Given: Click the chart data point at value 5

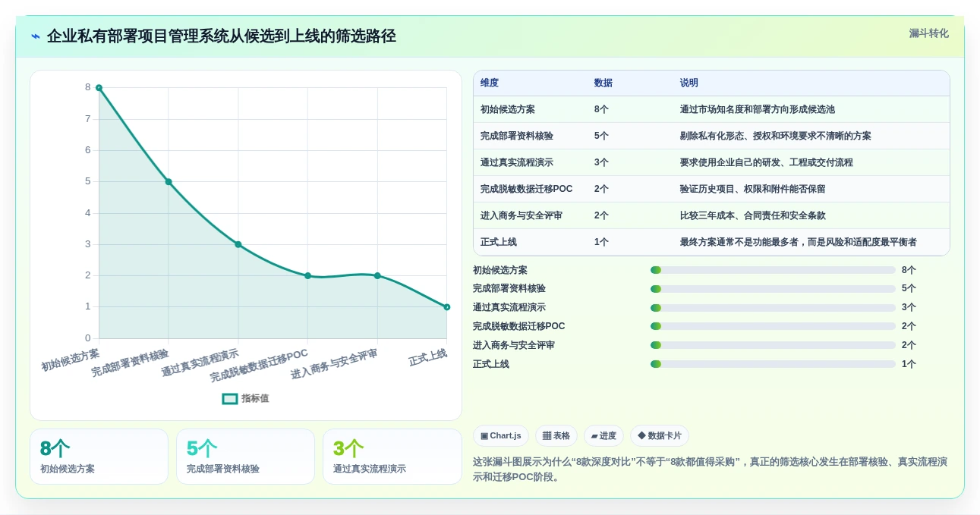Looking at the screenshot, I should pyautogui.click(x=169, y=182).
